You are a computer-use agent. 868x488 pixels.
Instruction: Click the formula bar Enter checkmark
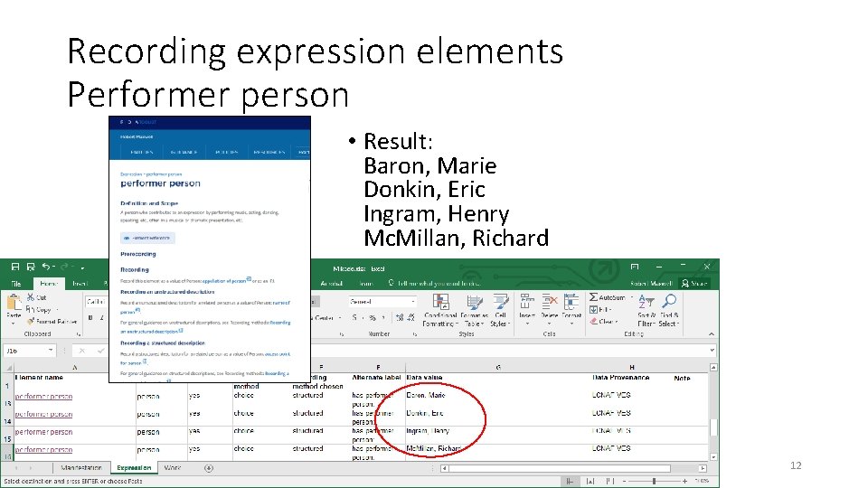click(100, 351)
